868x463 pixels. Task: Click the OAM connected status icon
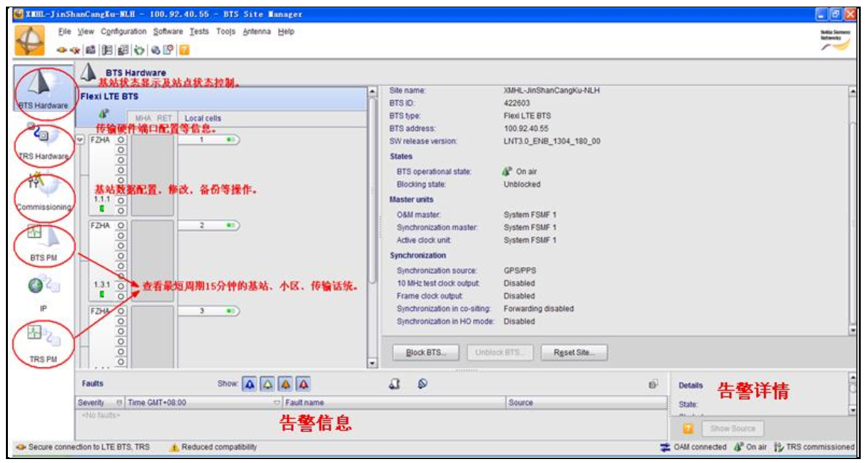665,447
